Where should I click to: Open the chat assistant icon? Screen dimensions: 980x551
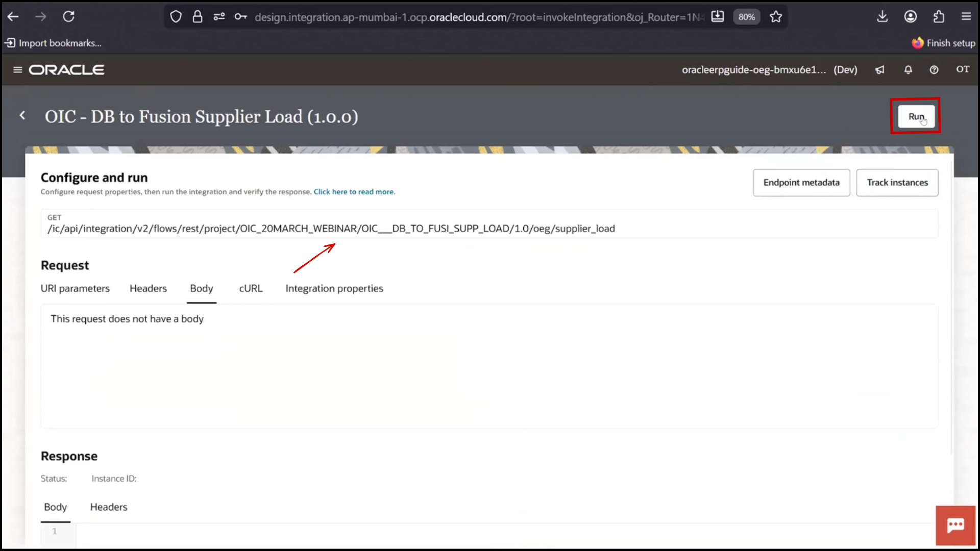[955, 525]
